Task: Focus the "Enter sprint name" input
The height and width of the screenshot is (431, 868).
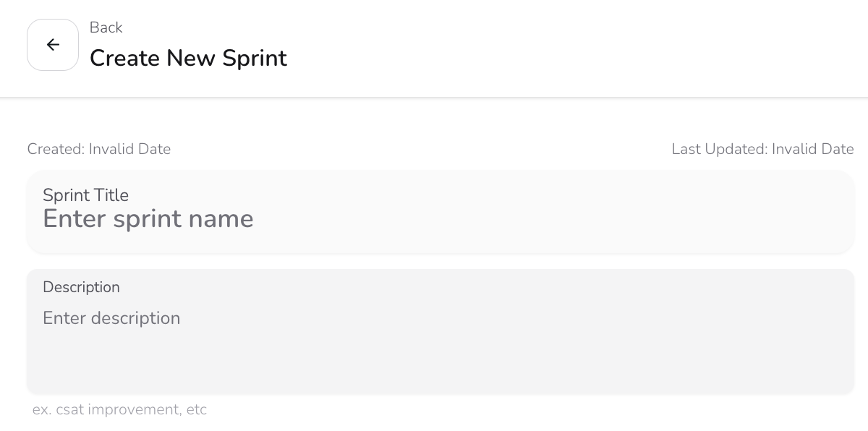Action: click(434, 219)
